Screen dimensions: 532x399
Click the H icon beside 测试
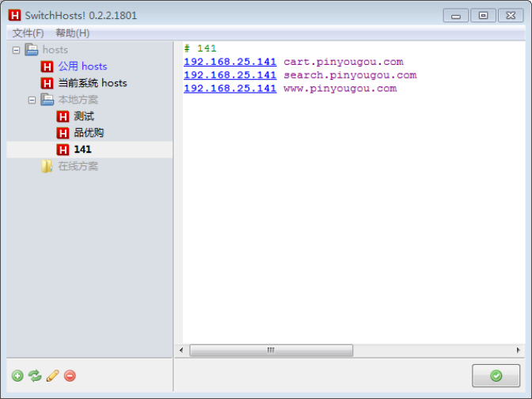(63, 116)
